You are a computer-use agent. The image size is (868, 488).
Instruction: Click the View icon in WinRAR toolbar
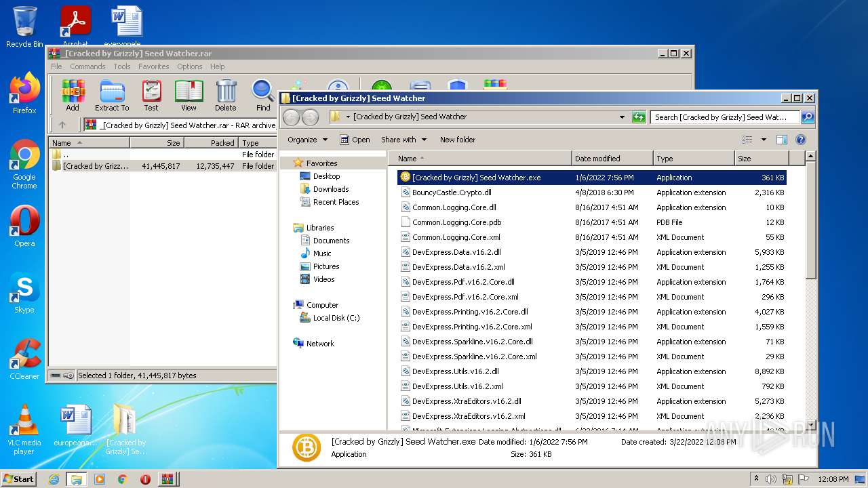pyautogui.click(x=189, y=96)
